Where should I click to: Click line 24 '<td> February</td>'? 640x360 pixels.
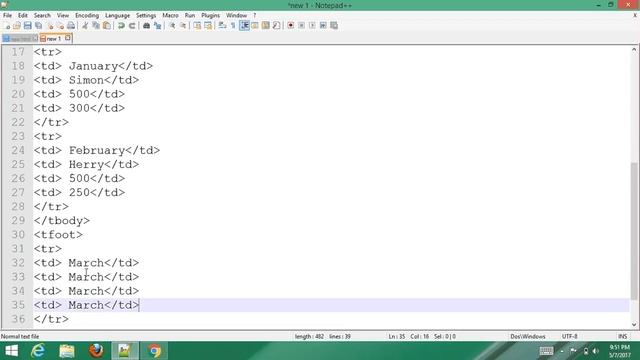97,151
